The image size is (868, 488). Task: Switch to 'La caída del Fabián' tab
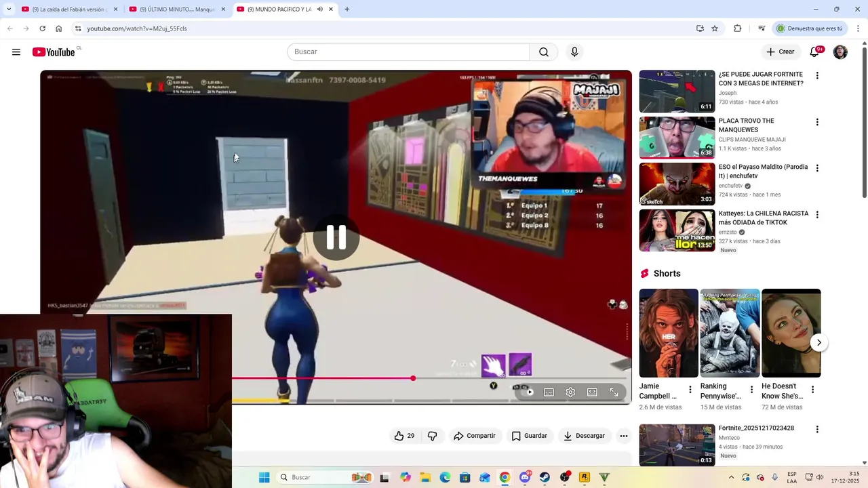(70, 9)
